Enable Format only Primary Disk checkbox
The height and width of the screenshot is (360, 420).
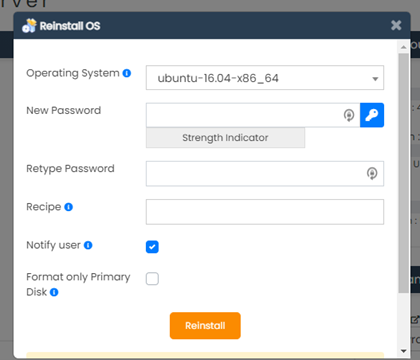(x=152, y=279)
